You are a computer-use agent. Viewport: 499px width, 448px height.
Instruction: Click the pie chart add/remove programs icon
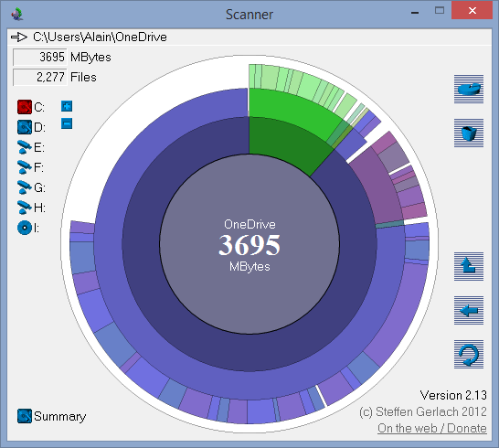(x=469, y=90)
